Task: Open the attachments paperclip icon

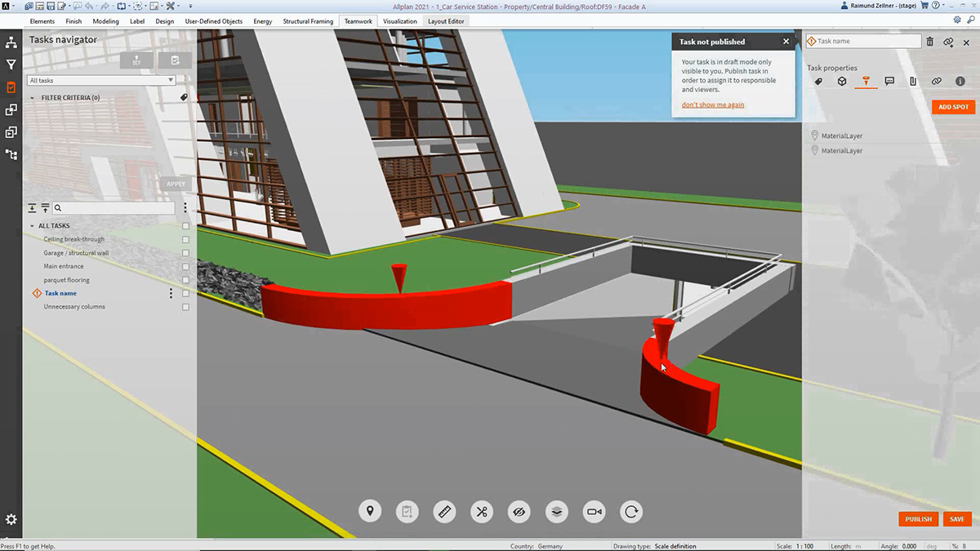Action: pyautogui.click(x=913, y=82)
